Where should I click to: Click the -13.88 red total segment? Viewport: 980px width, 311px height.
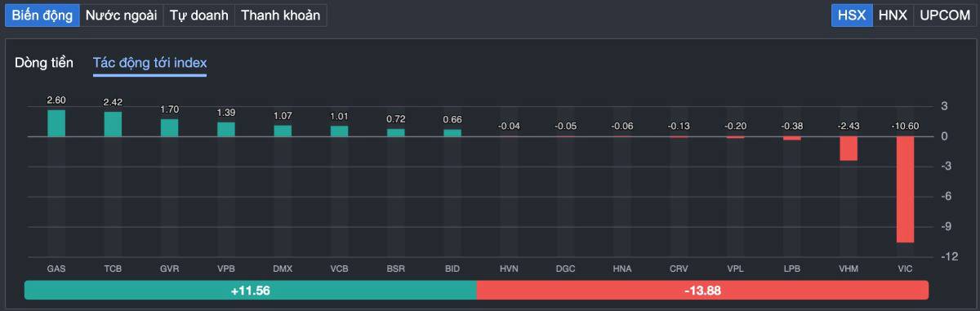[x=702, y=290]
